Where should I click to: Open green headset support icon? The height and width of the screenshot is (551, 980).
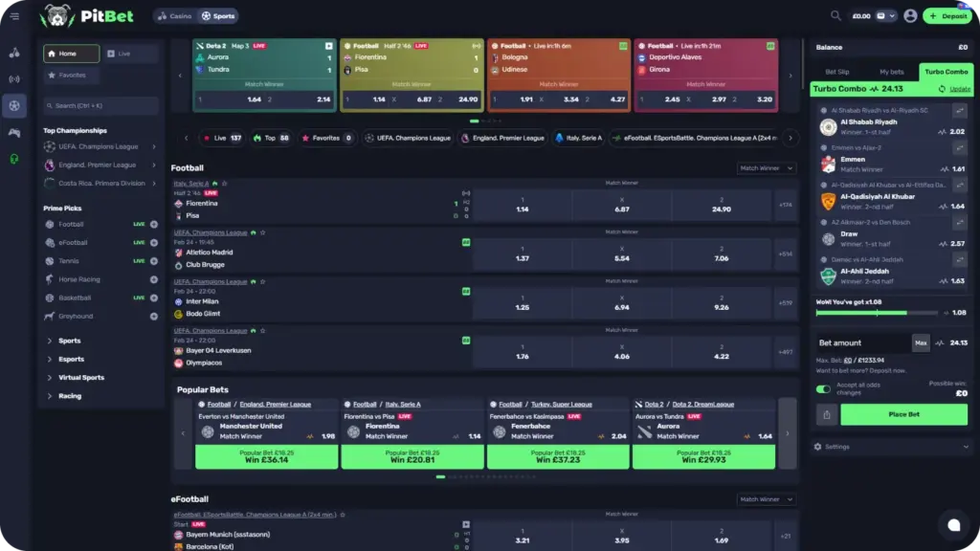click(13, 159)
